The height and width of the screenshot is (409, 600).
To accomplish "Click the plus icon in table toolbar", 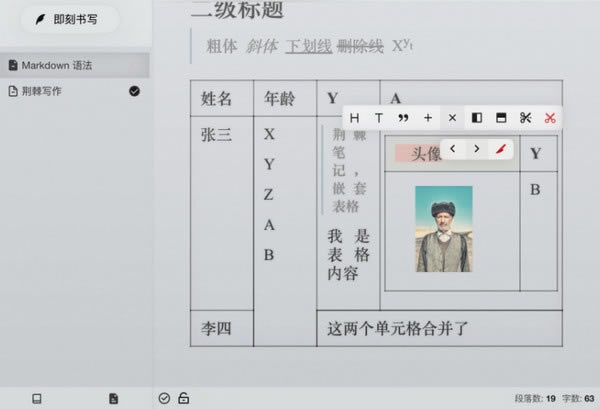I will point(428,118).
